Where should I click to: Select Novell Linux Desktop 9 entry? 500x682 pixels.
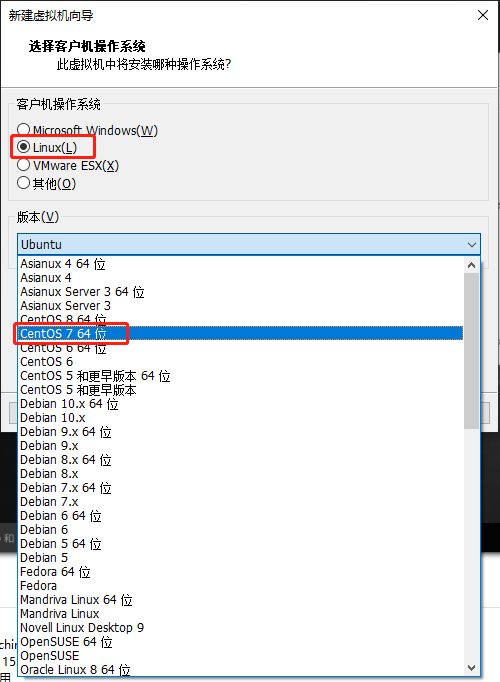[x=241, y=628]
